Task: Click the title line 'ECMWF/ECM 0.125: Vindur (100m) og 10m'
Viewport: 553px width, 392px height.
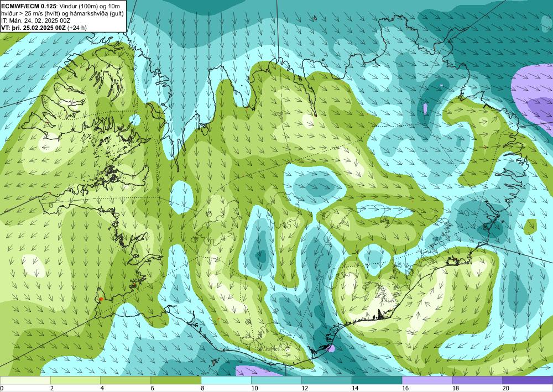Action: 61,6
